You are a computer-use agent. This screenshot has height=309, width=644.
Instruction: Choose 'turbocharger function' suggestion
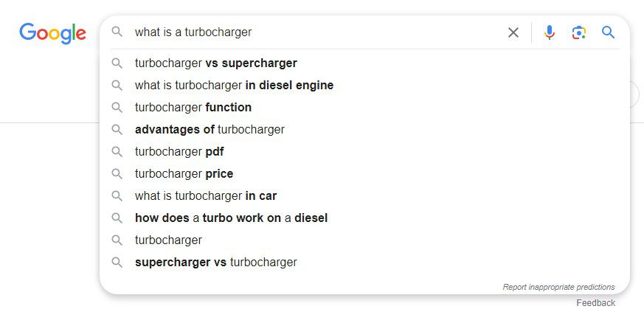(364, 108)
